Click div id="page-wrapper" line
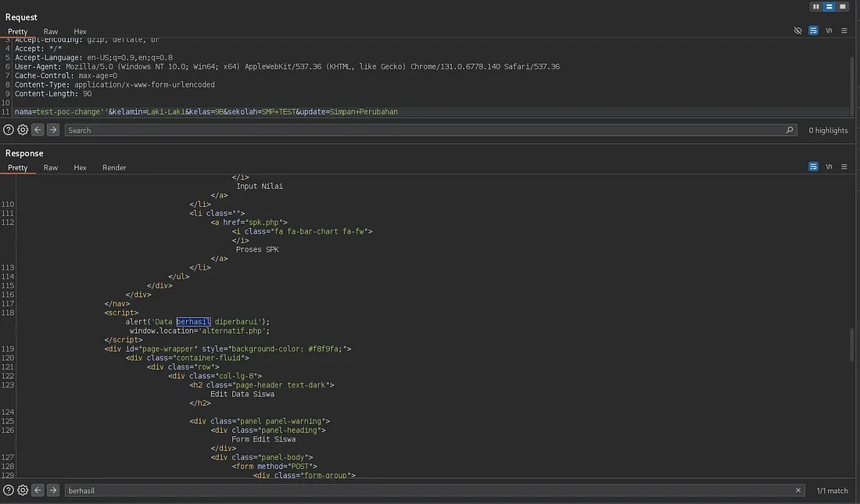860x504 pixels. tap(228, 349)
